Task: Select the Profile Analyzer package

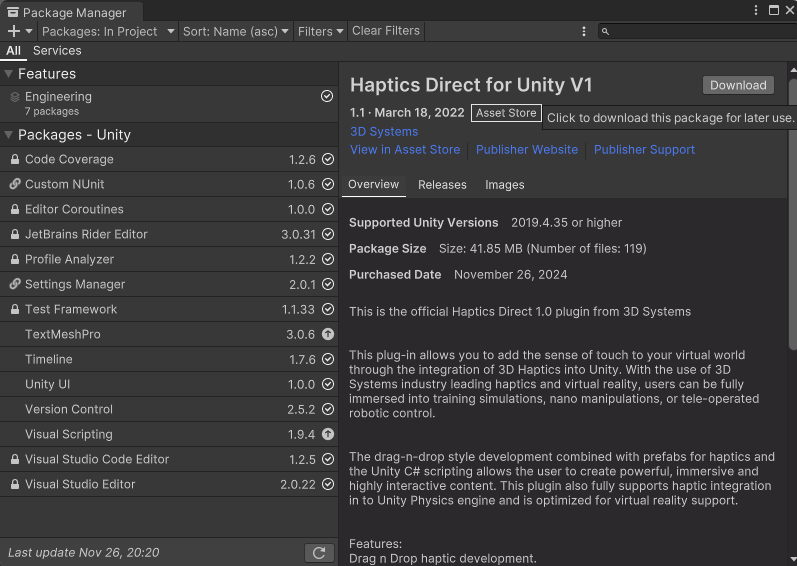Action: coord(169,260)
